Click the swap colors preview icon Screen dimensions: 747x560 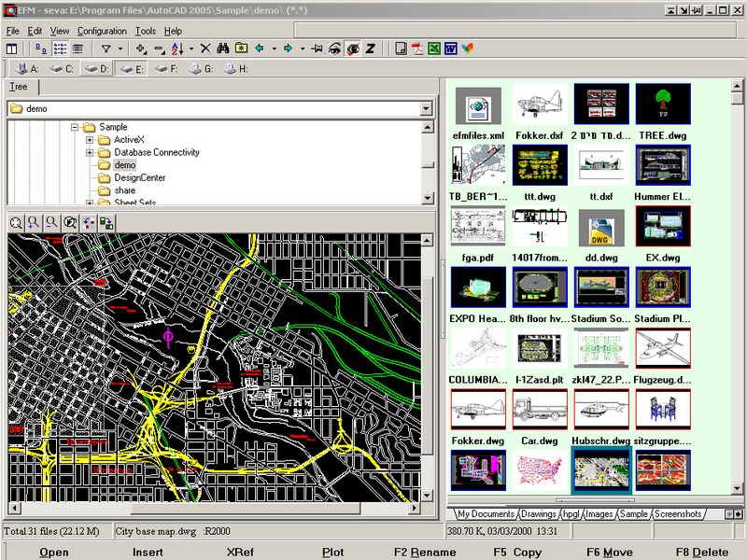pos(88,223)
